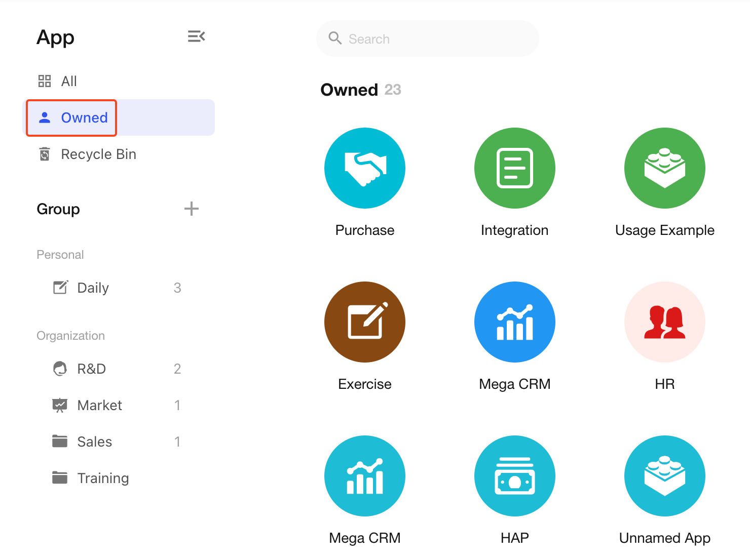Launch the Usage Example app
The image size is (750, 560).
point(664,168)
